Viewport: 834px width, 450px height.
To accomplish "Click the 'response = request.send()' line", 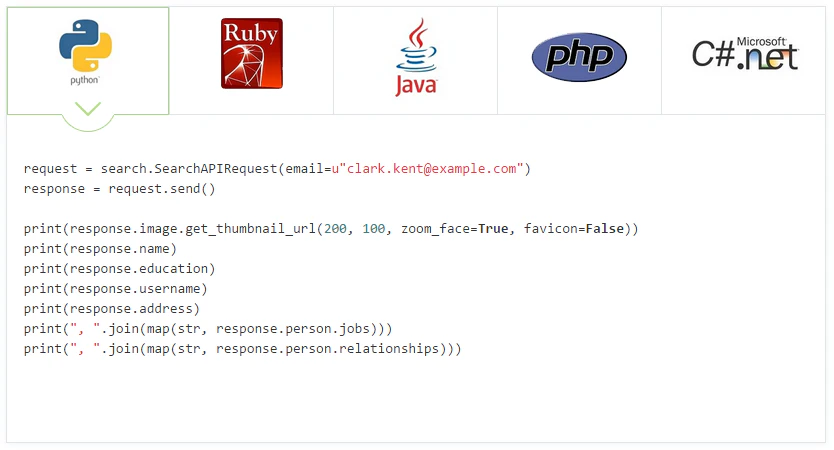I will [x=120, y=189].
